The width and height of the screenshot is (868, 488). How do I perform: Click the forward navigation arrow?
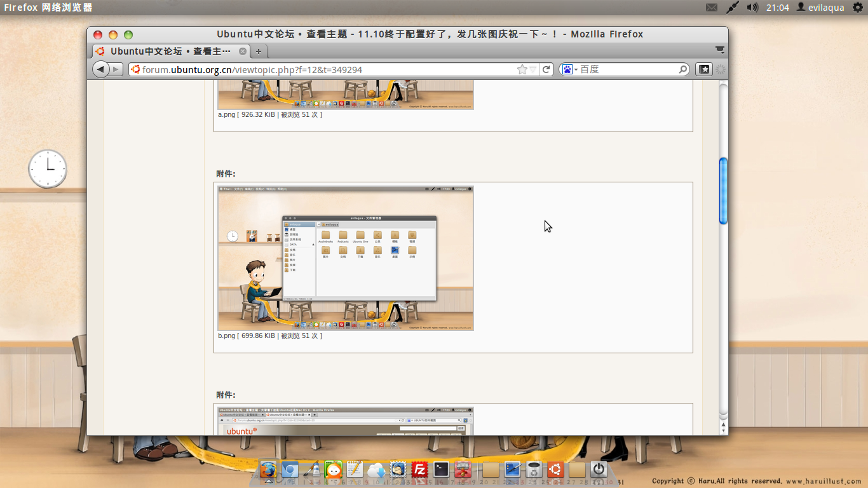pos(116,69)
